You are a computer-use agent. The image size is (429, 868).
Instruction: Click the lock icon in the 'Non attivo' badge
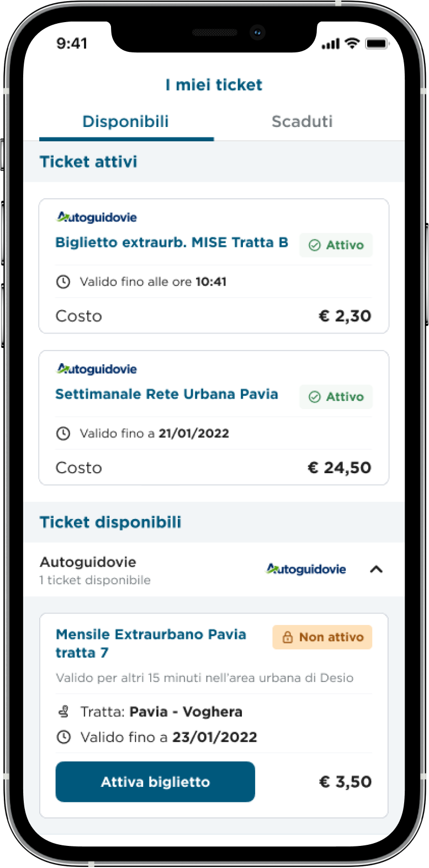click(x=288, y=637)
